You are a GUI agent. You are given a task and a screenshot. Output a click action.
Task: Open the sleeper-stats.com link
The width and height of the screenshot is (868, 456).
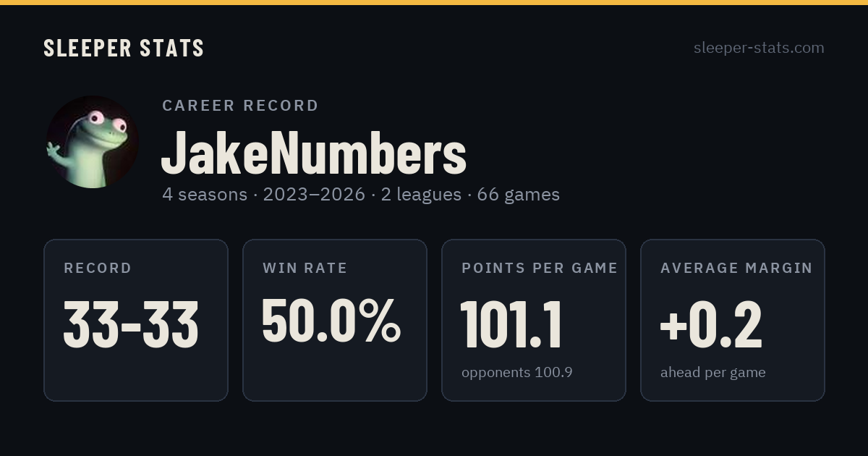(759, 48)
